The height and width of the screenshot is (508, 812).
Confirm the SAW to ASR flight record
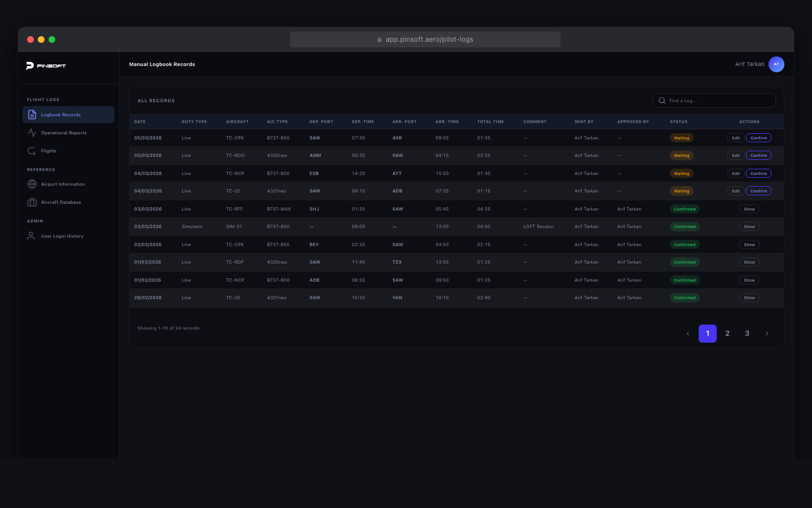[x=758, y=138]
